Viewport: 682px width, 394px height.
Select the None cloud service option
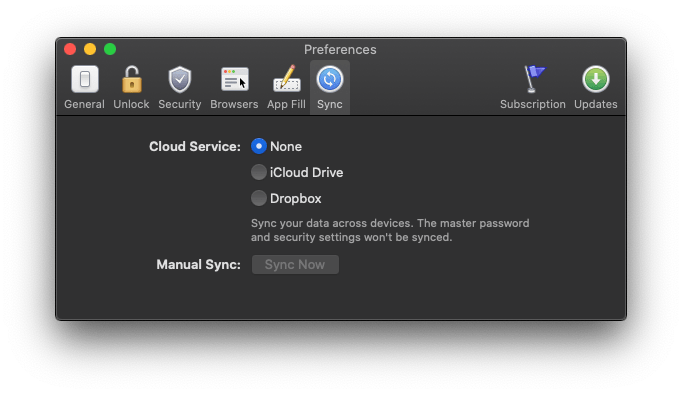[x=259, y=146]
